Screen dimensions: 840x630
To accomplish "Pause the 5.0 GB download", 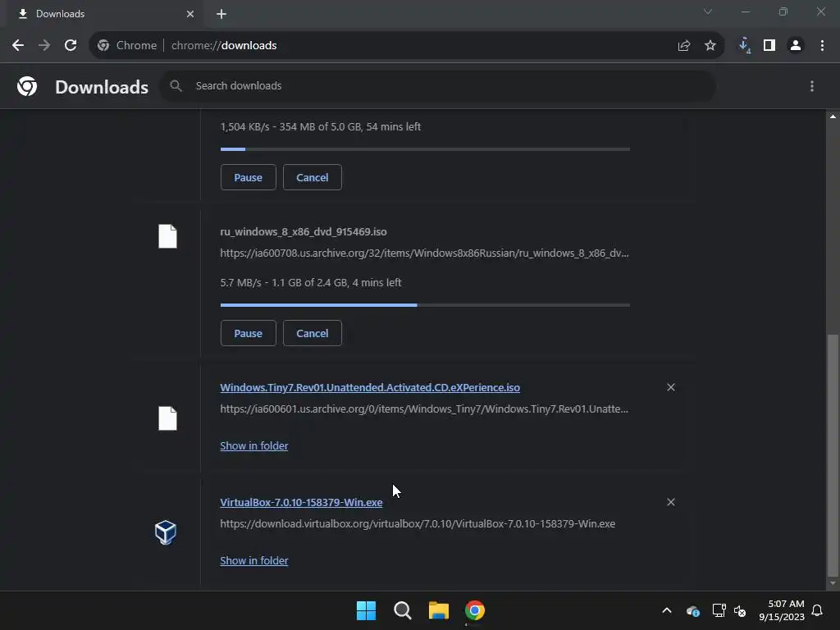I will coord(248,177).
